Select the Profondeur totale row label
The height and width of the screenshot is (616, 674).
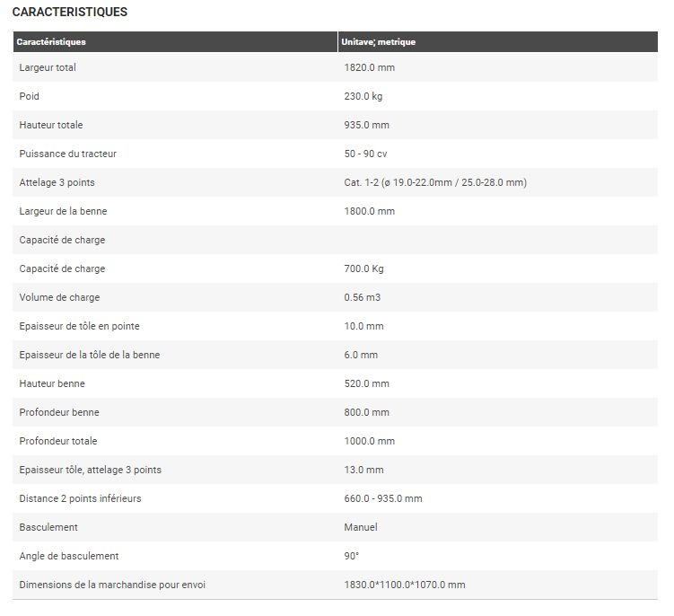point(58,441)
